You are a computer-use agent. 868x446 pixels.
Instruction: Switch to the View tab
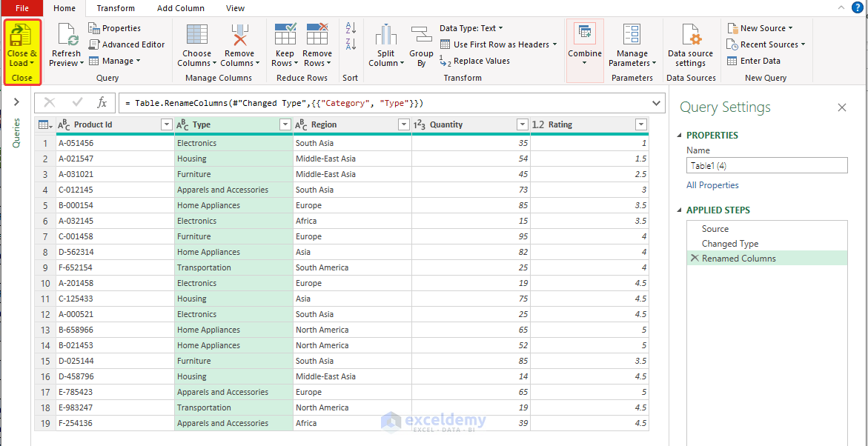pyautogui.click(x=235, y=8)
